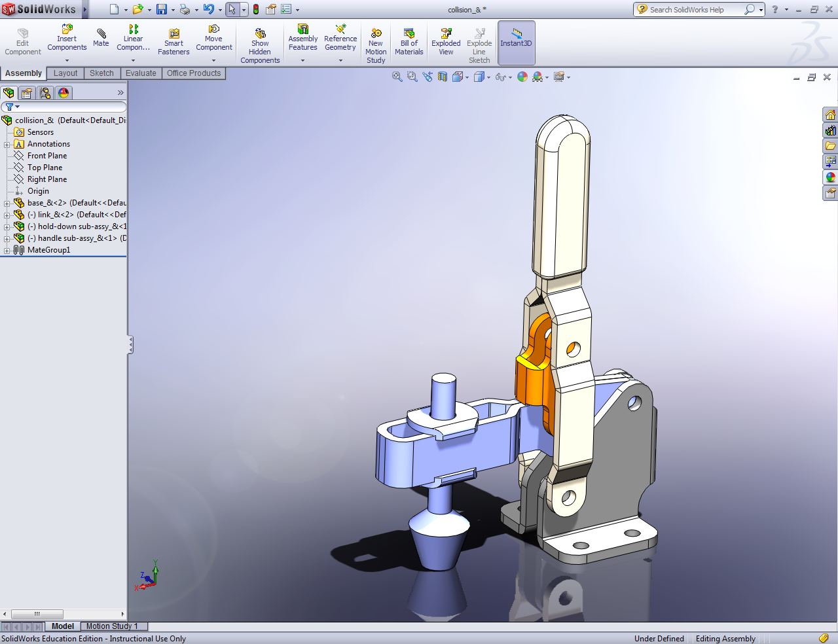Viewport: 838px width, 644px height.
Task: Switch to the ConfigurationManager panel tab
Action: (45, 93)
